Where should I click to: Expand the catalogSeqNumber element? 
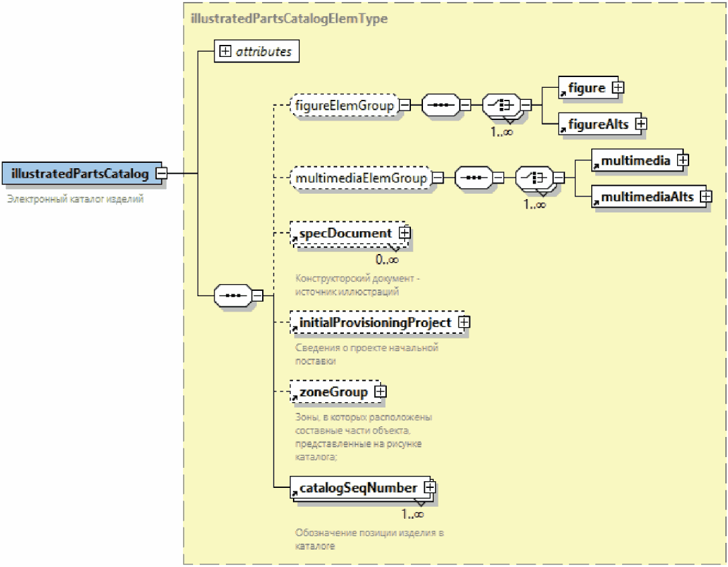pyautogui.click(x=430, y=487)
